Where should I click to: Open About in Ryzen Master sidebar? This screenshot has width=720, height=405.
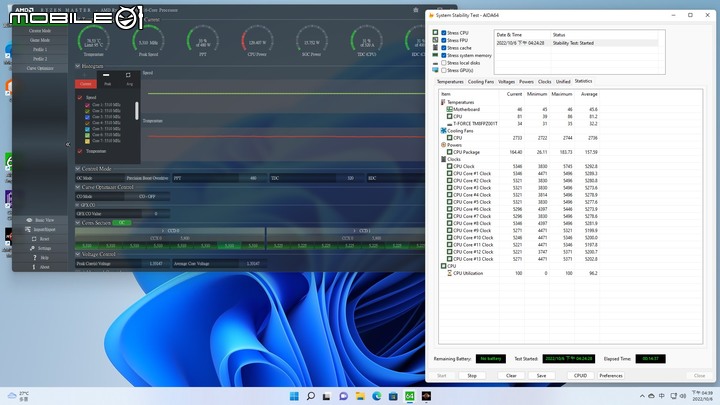(x=40, y=267)
